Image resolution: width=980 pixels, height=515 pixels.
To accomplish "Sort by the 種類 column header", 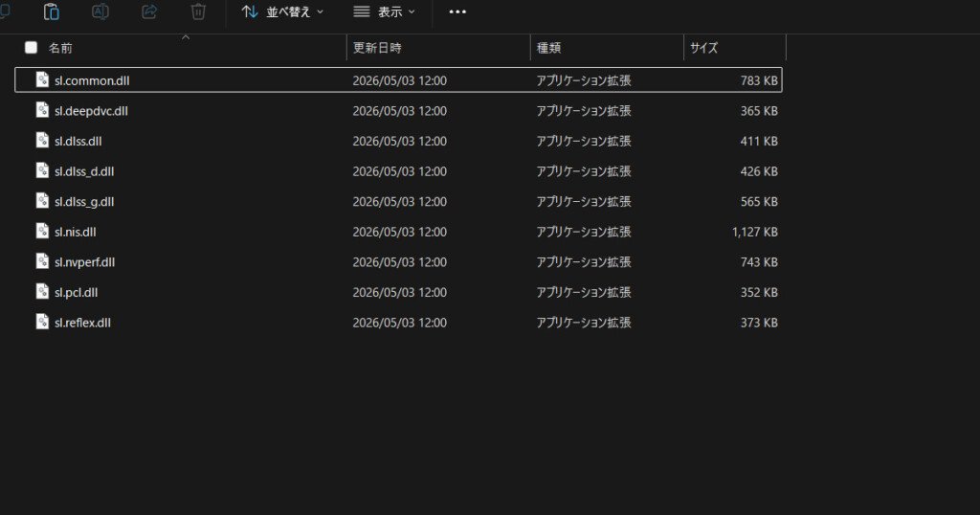I will [548, 48].
